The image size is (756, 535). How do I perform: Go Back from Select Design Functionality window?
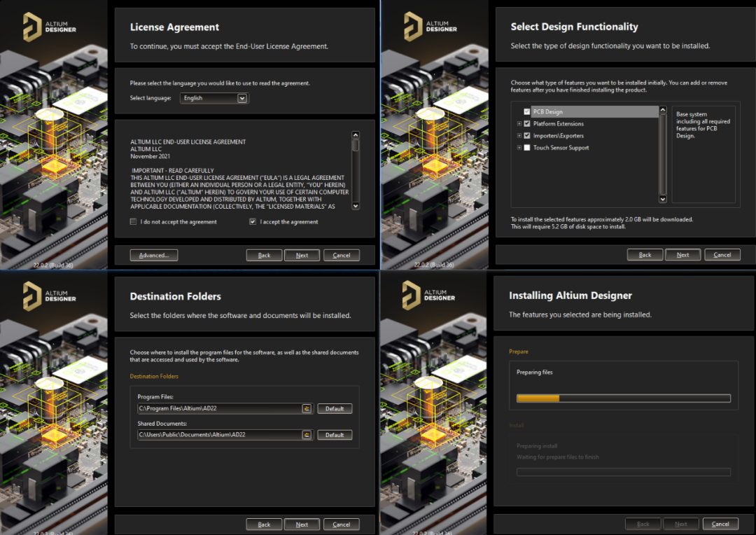pos(645,255)
